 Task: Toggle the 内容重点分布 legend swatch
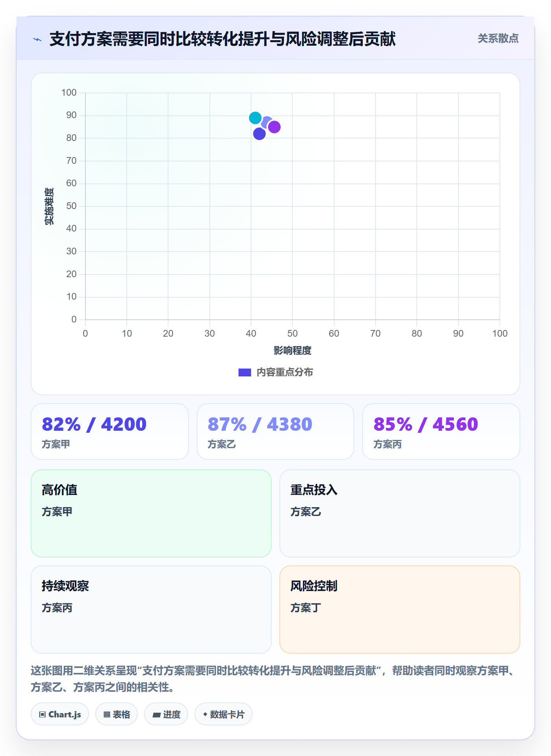tap(245, 372)
